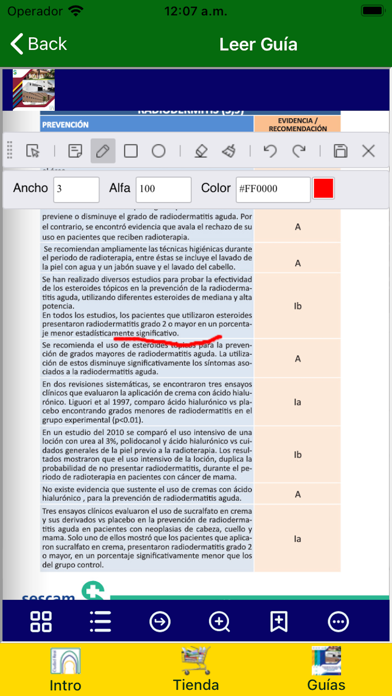Image resolution: width=392 pixels, height=696 pixels.
Task: Tap the paragraph starting 'Se han realizado diversos'
Action: pos(147,306)
